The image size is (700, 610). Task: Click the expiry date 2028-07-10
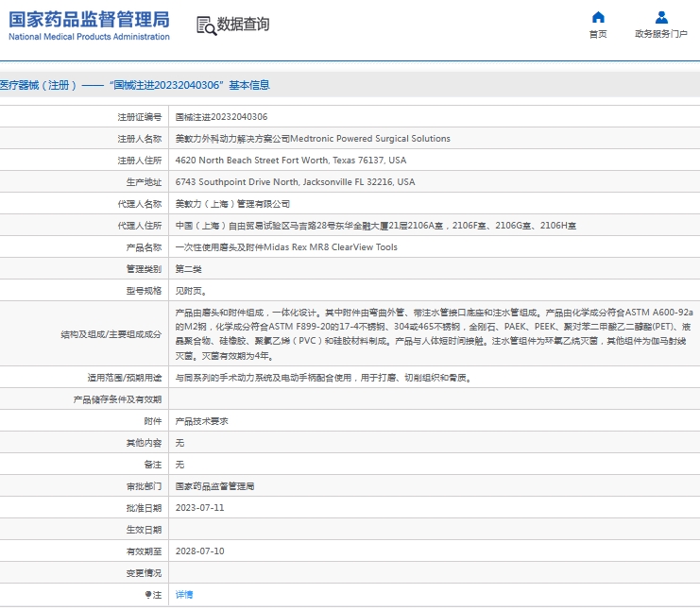[x=199, y=551]
